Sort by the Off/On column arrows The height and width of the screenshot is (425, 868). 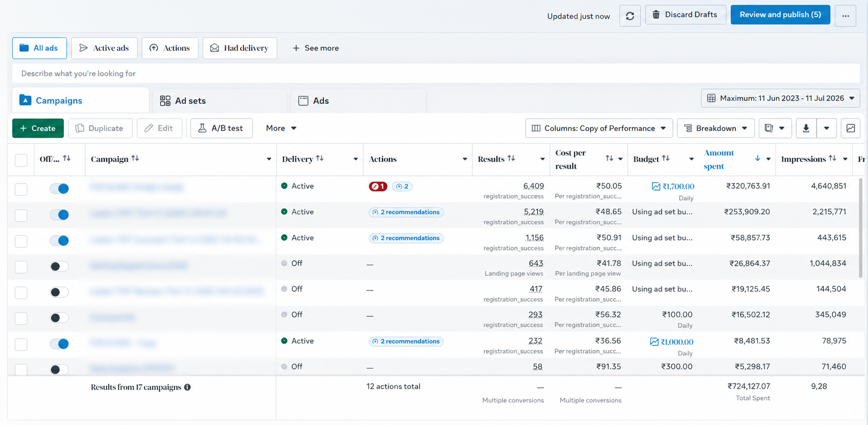(67, 158)
